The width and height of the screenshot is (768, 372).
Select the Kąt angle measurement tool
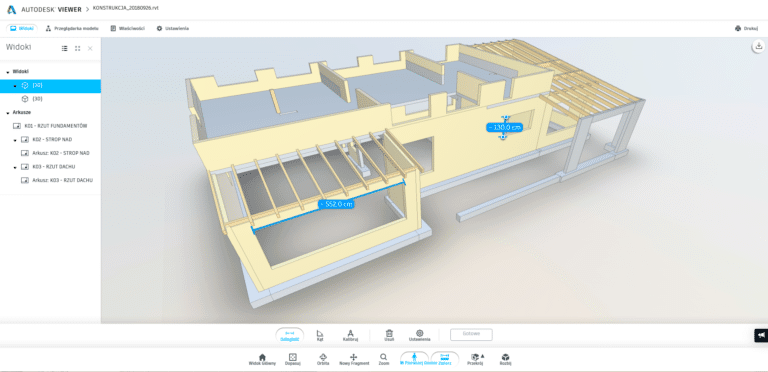click(320, 335)
